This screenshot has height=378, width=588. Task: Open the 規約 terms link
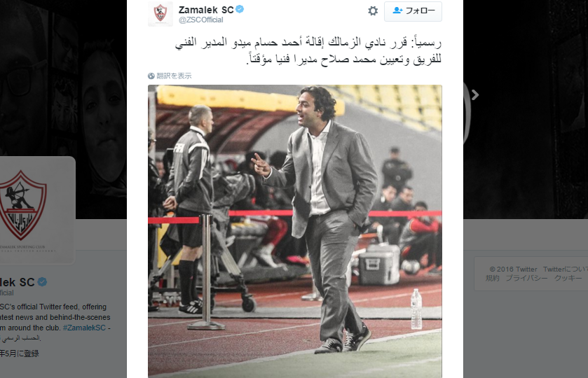pos(493,278)
